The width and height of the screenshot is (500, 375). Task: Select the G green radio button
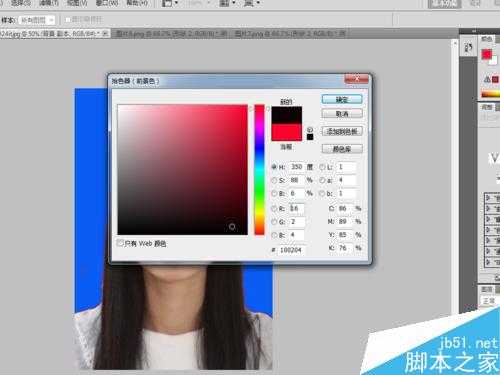274,222
